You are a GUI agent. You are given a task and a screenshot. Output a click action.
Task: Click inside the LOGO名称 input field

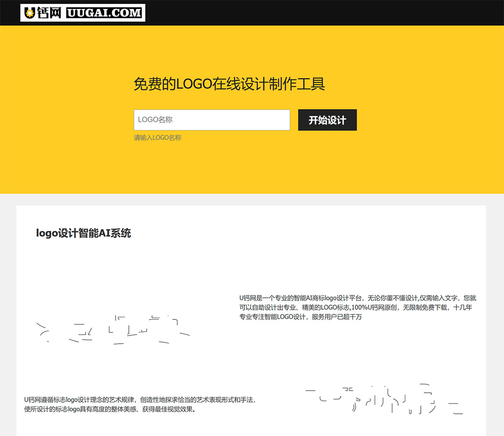click(x=212, y=120)
